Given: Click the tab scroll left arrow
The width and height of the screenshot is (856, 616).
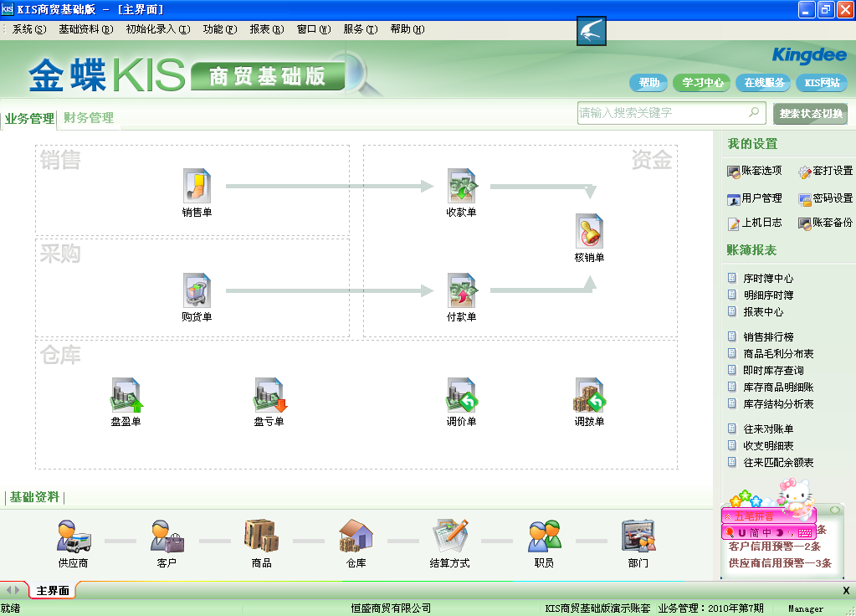Looking at the screenshot, I should (8, 590).
